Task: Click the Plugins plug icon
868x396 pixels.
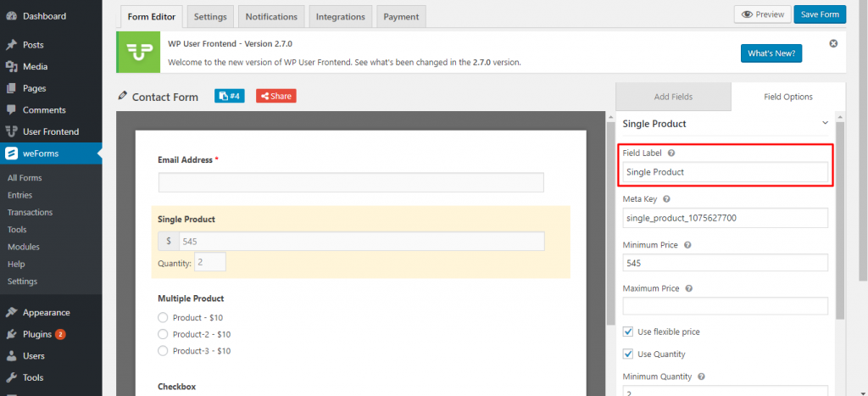Action: [11, 334]
